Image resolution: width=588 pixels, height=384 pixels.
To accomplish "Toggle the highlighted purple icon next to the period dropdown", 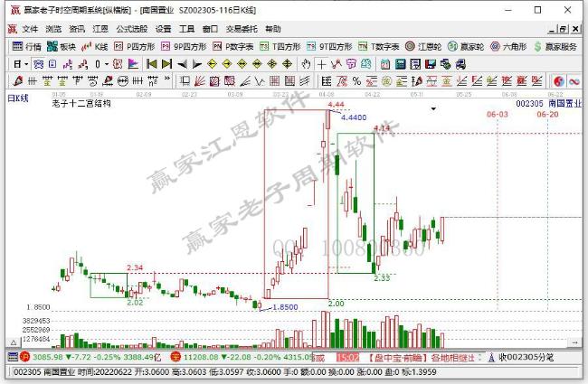I will tap(38, 64).
